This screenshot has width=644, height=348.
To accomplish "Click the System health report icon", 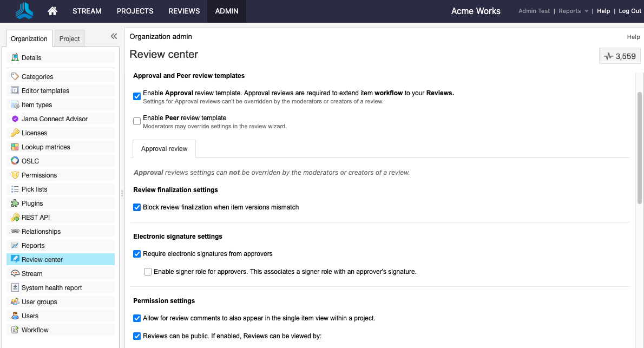I will tap(15, 287).
